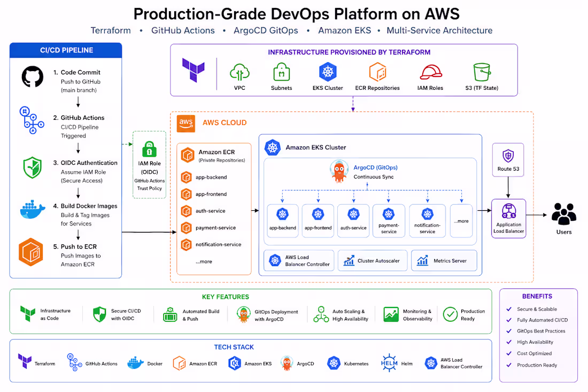Select the Users people icon

pyautogui.click(x=564, y=214)
